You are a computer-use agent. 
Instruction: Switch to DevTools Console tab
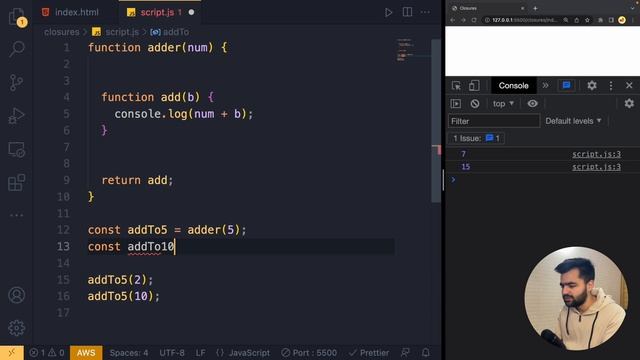coord(513,86)
